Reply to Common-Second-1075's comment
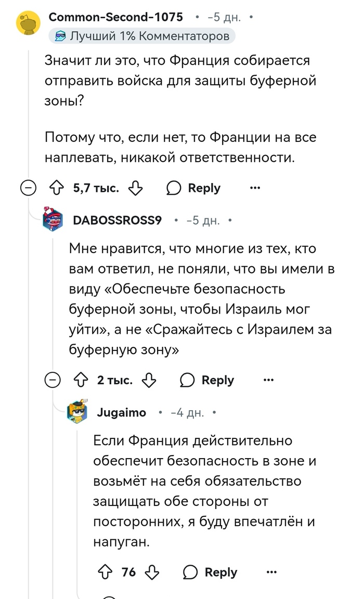Viewport: 364px width, 599px height. coord(193,188)
